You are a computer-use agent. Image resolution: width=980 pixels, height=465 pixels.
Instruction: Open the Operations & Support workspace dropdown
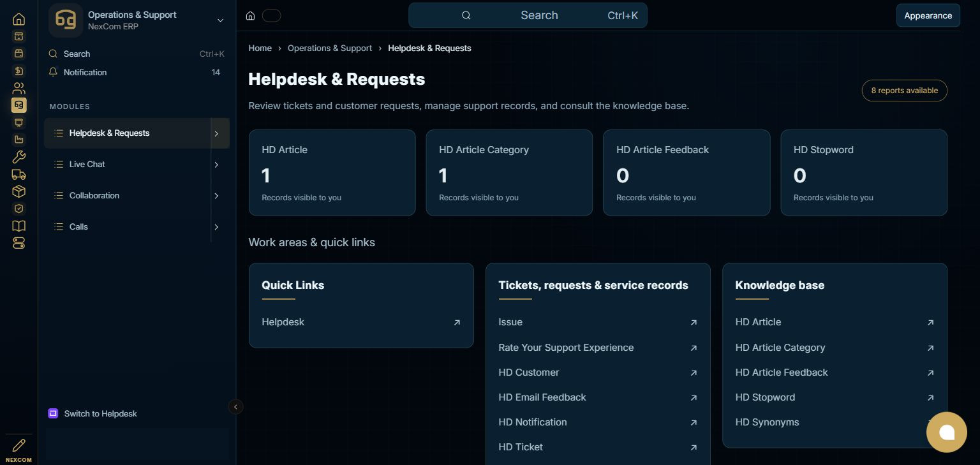[220, 20]
